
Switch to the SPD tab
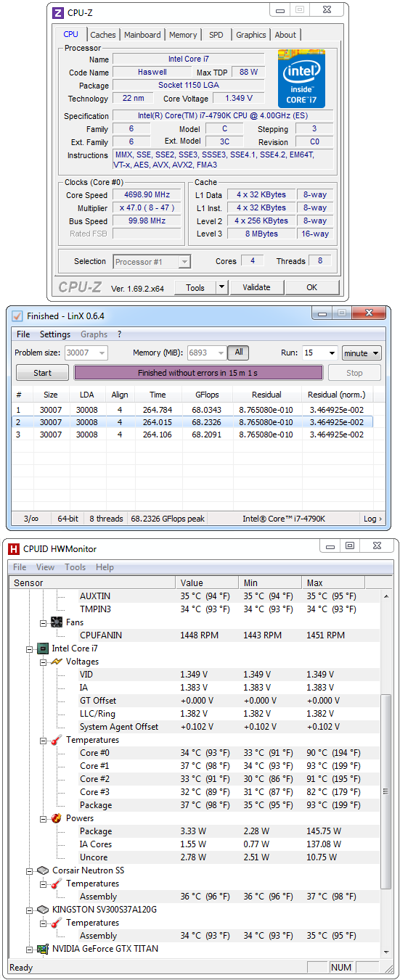click(x=216, y=35)
